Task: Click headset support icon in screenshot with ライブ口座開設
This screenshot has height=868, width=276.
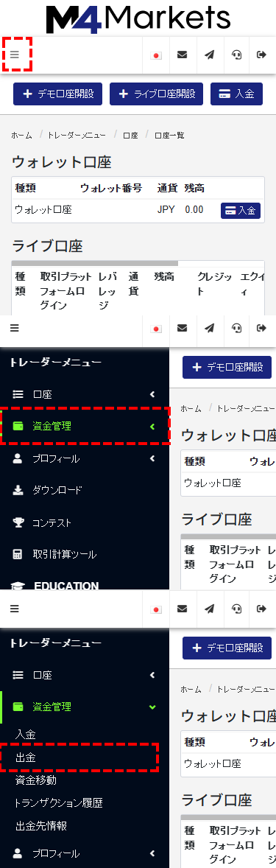Action: pos(236,55)
